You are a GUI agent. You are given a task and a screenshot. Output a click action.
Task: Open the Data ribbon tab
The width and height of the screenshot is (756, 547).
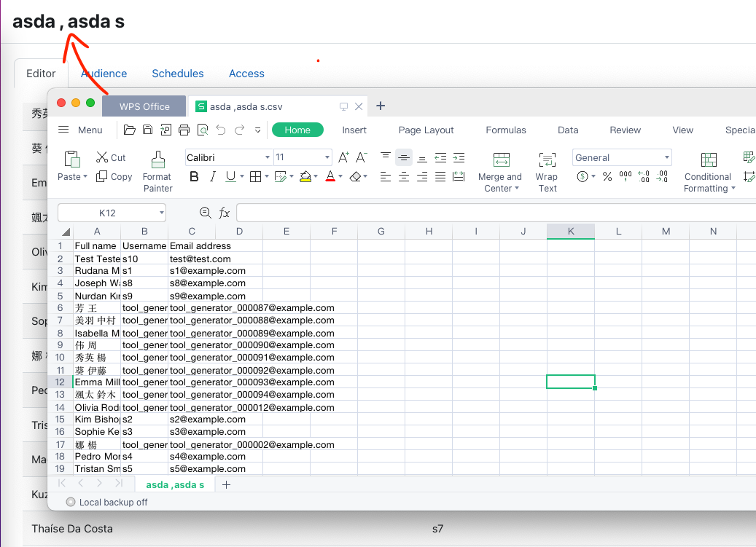pos(568,130)
